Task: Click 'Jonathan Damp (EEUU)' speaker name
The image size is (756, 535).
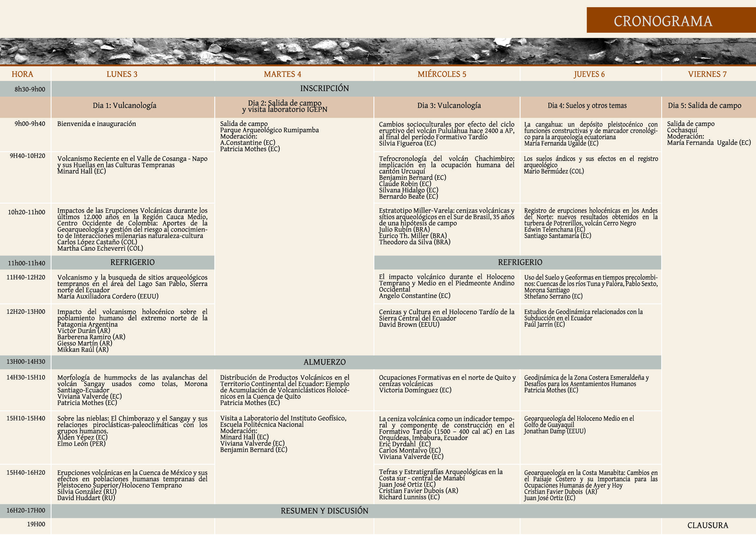Action: point(555,431)
